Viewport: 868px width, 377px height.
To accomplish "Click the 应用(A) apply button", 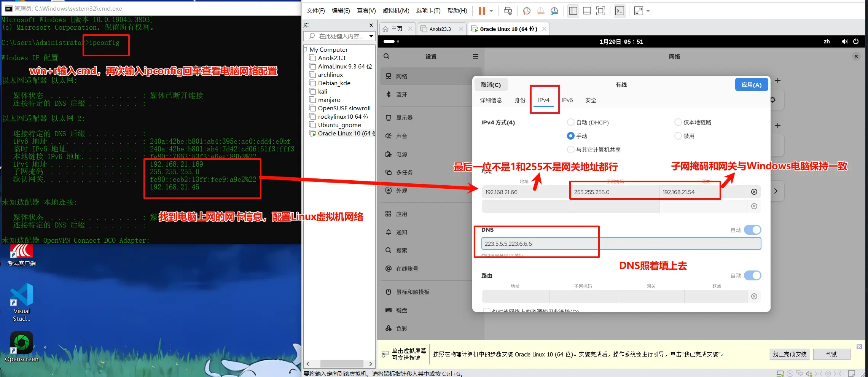I will (751, 85).
